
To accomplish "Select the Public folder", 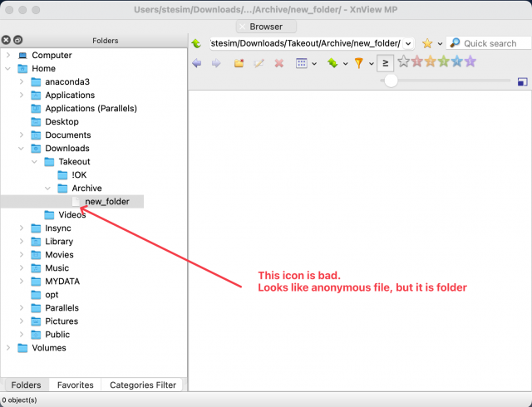I will point(57,335).
